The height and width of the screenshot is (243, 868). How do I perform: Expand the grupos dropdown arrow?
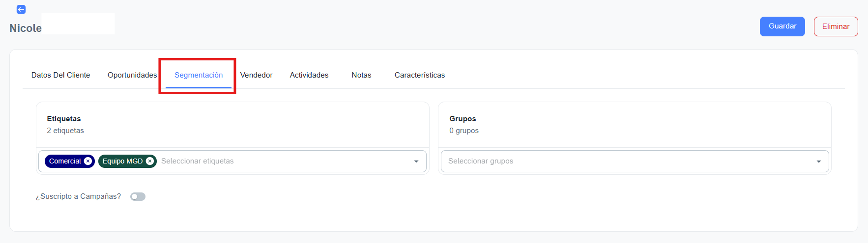[819, 162]
